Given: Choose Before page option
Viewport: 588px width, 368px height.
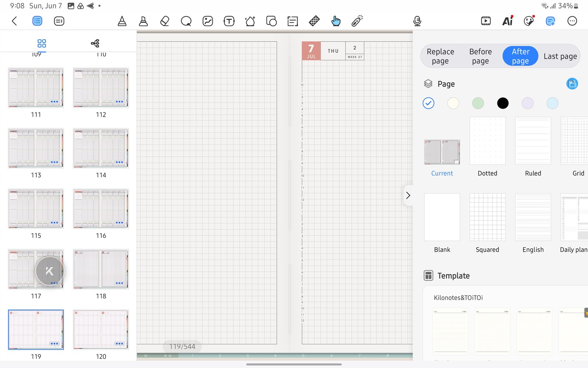Looking at the screenshot, I should point(480,56).
